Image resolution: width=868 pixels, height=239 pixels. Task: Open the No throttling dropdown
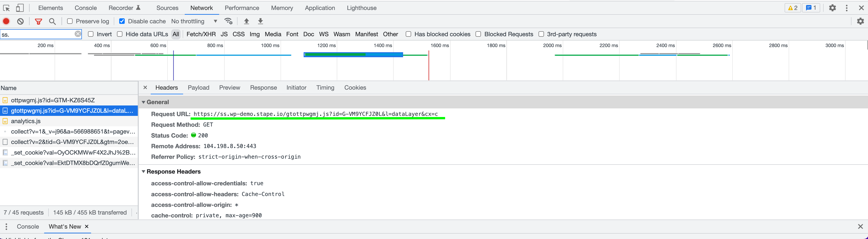(x=194, y=21)
